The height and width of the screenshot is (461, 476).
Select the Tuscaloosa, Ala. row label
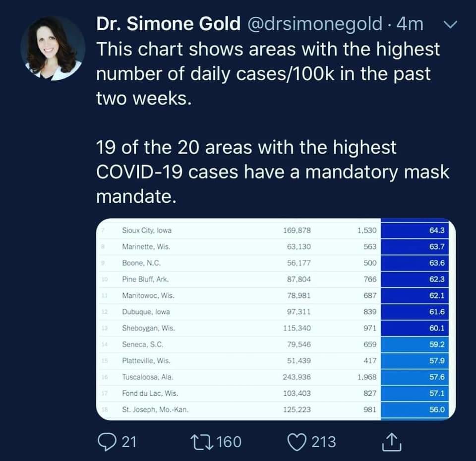[147, 377]
